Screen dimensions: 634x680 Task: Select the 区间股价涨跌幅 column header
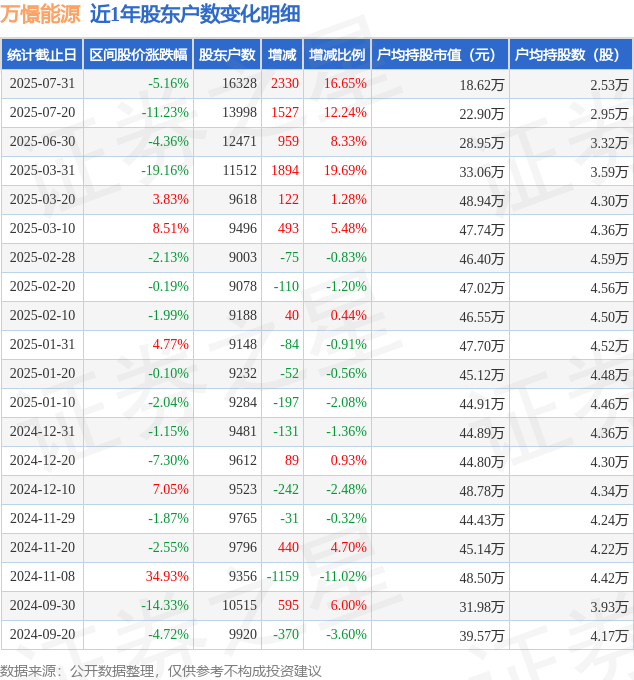point(137,55)
